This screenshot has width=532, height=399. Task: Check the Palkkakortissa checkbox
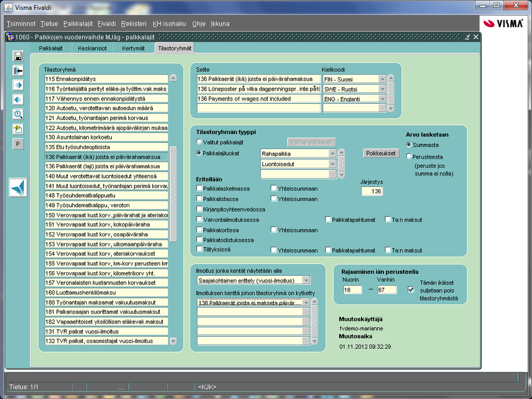pos(200,230)
